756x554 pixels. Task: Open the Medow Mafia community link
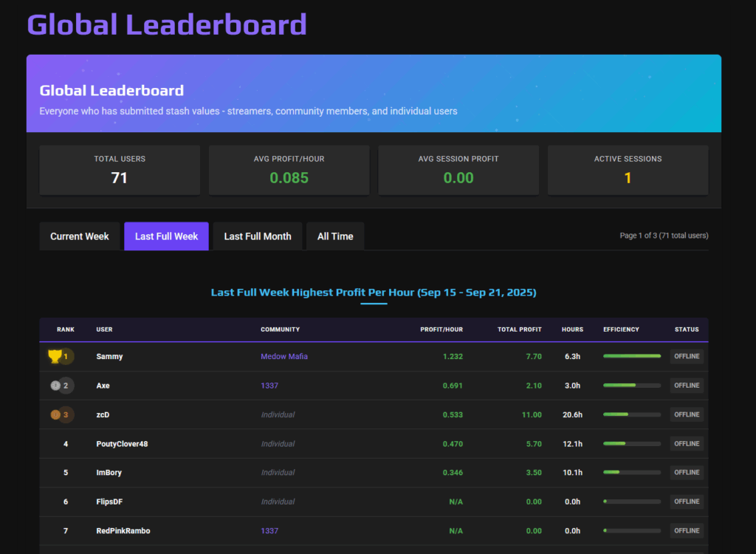pos(284,357)
